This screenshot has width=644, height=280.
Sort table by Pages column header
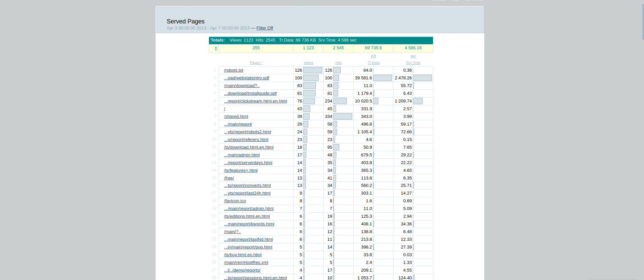click(256, 63)
